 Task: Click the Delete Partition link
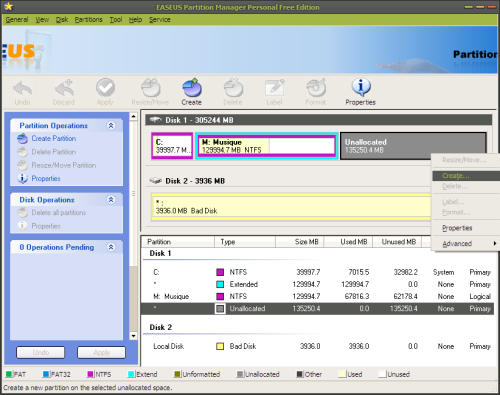(x=54, y=152)
